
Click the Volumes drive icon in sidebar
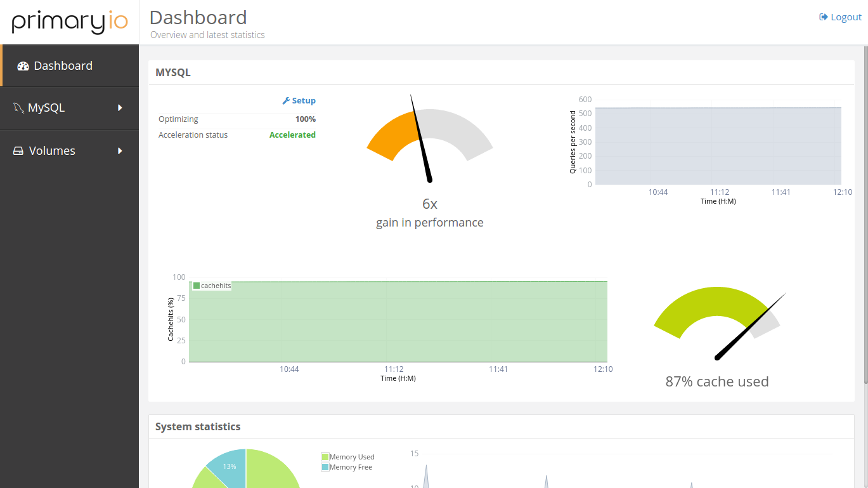pos(18,151)
